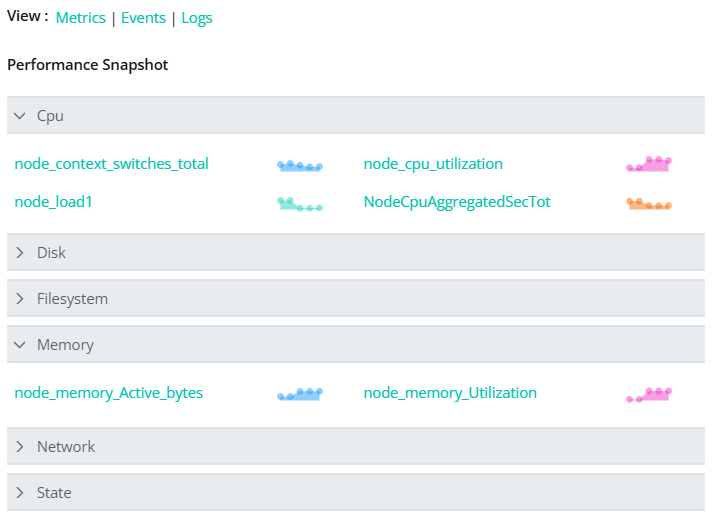Expand the Disk section chevron
Screen dimensions: 713x520
[x=20, y=253]
